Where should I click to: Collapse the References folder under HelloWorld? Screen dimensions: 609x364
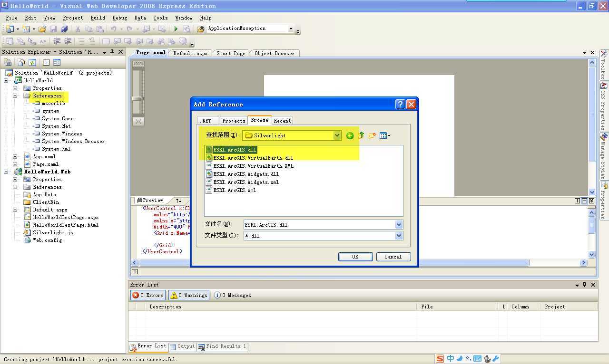point(15,96)
